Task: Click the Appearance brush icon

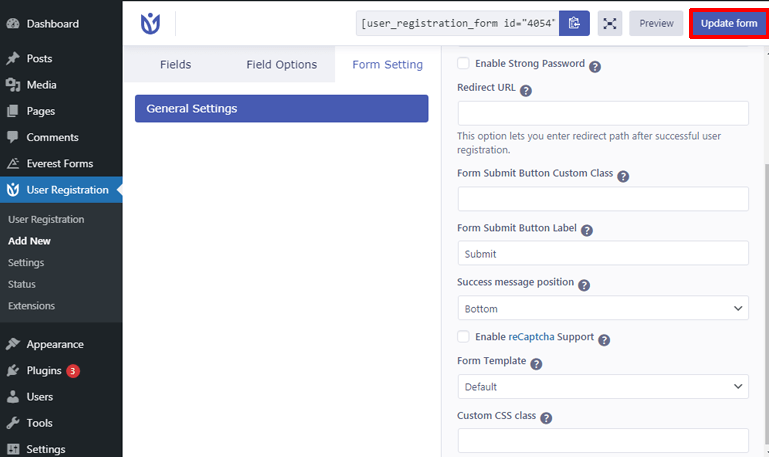Action: 13,344
